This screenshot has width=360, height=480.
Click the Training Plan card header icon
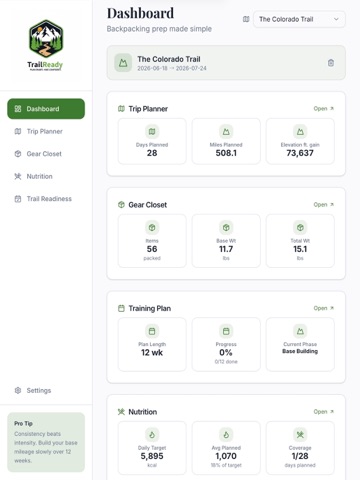(x=121, y=308)
